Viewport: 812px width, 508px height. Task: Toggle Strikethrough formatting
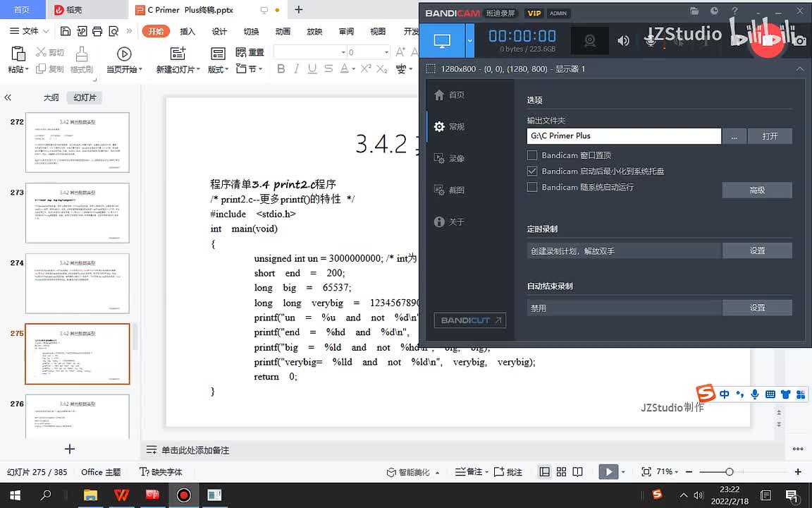[328, 69]
